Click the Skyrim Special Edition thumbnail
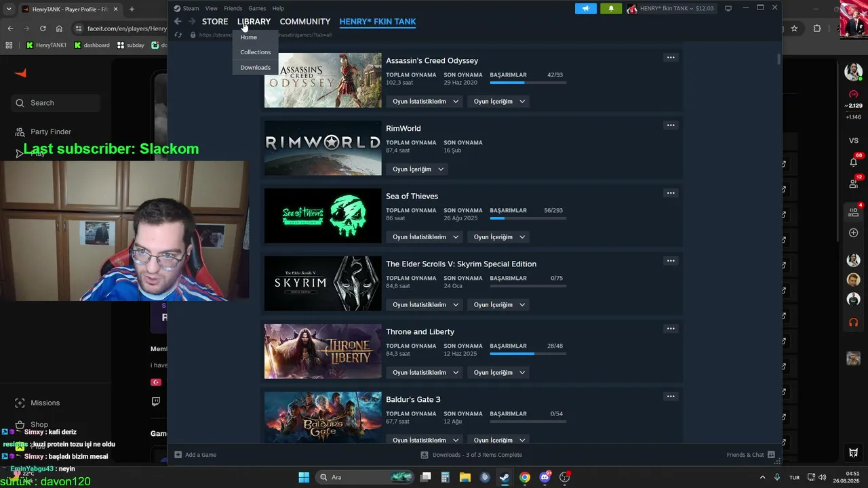 click(x=323, y=283)
